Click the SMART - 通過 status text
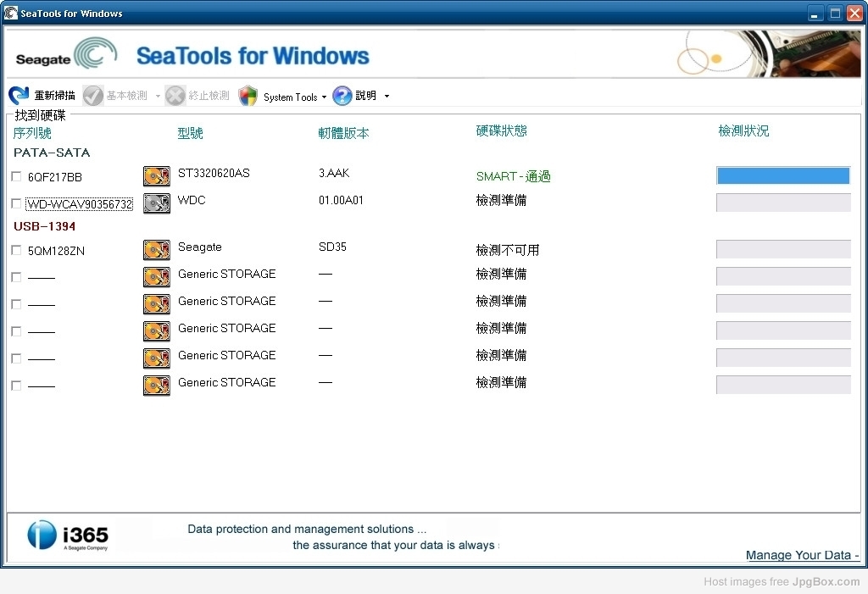The image size is (868, 594). (x=513, y=176)
